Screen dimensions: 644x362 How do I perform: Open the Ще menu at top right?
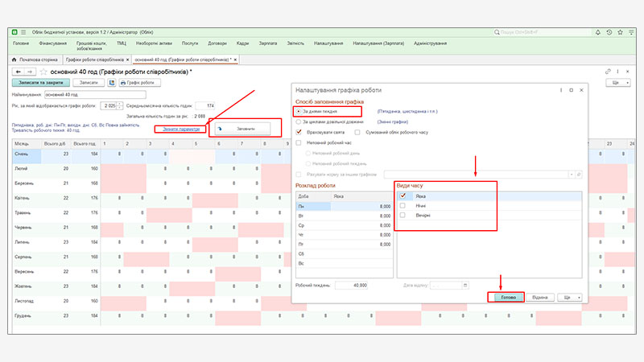click(x=619, y=83)
